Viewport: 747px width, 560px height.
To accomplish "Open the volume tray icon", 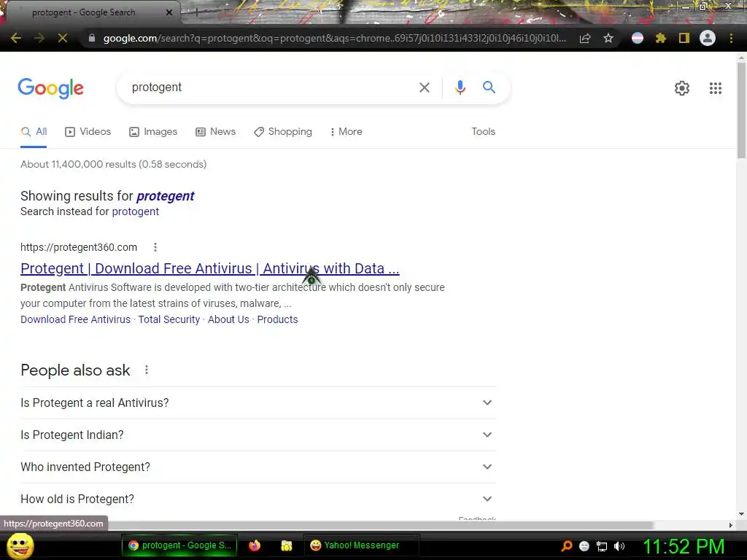I will point(619,546).
